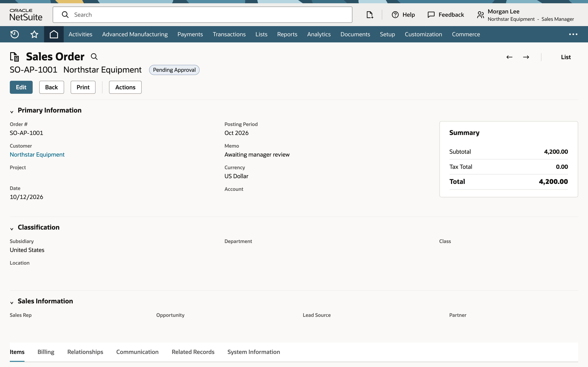This screenshot has width=588, height=367.
Task: Open the Northstar Equipment customer link
Action: [37, 154]
